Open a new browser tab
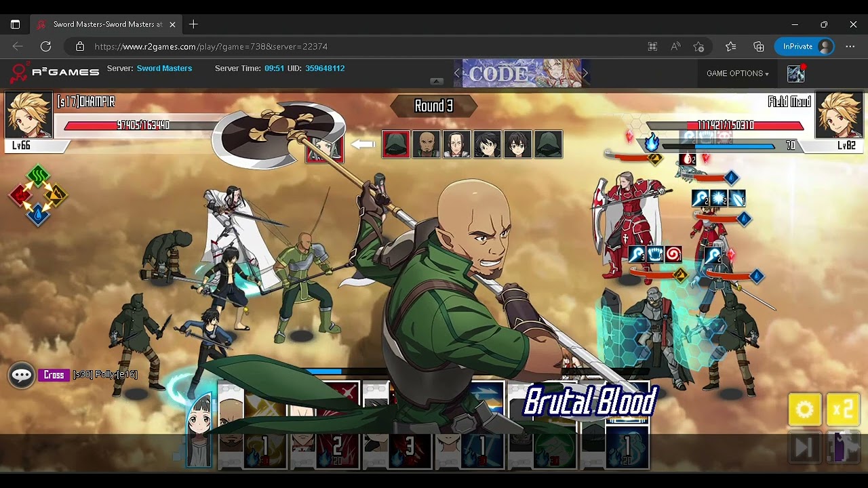This screenshot has height=488, width=868. (193, 24)
